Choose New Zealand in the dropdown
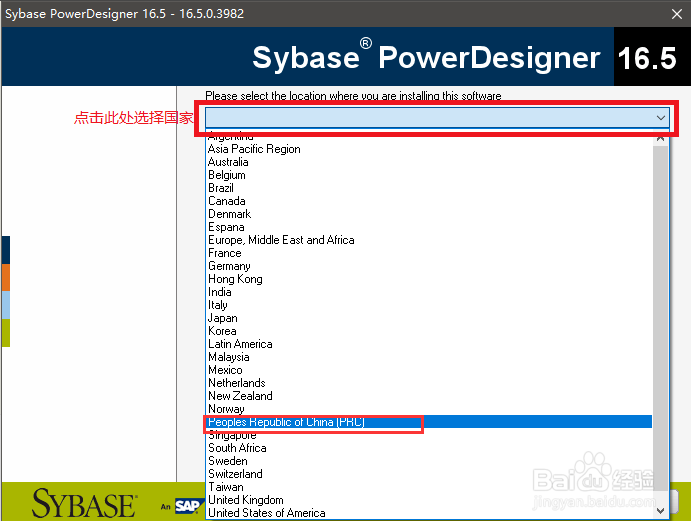Viewport: 691px width, 521px height. tap(430, 396)
